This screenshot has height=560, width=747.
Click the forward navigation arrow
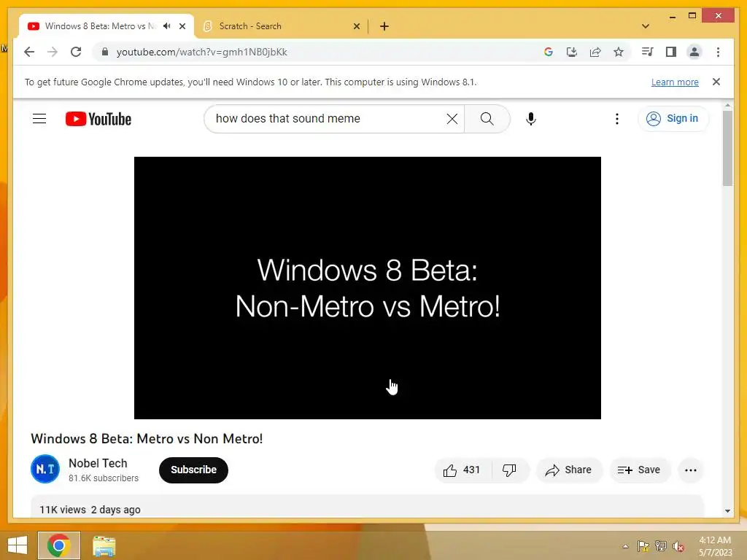[53, 52]
